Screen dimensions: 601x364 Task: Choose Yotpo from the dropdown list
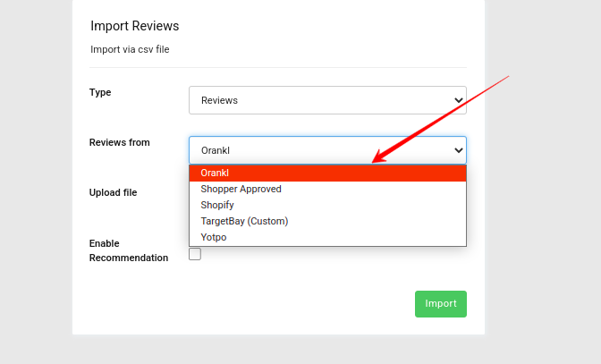pos(327,238)
